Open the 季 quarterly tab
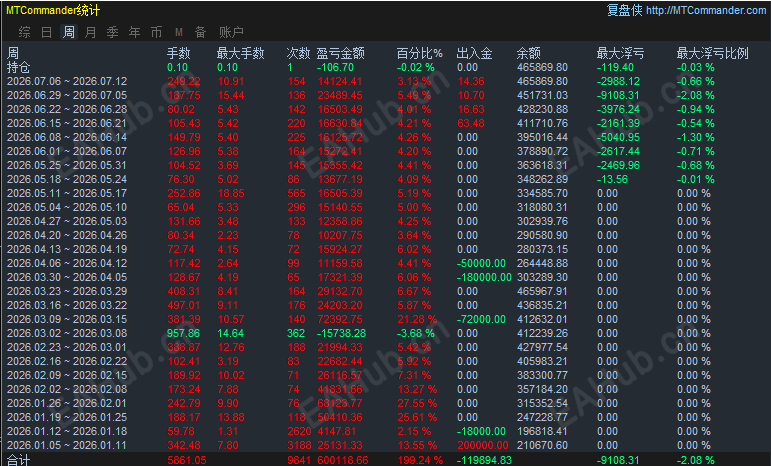Viewport: 771px width, 466px height. click(x=113, y=32)
